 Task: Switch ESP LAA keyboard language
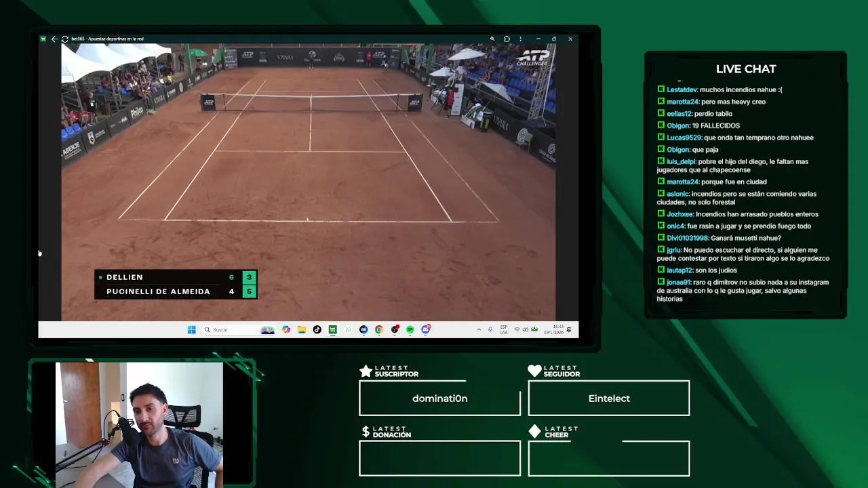tap(504, 329)
